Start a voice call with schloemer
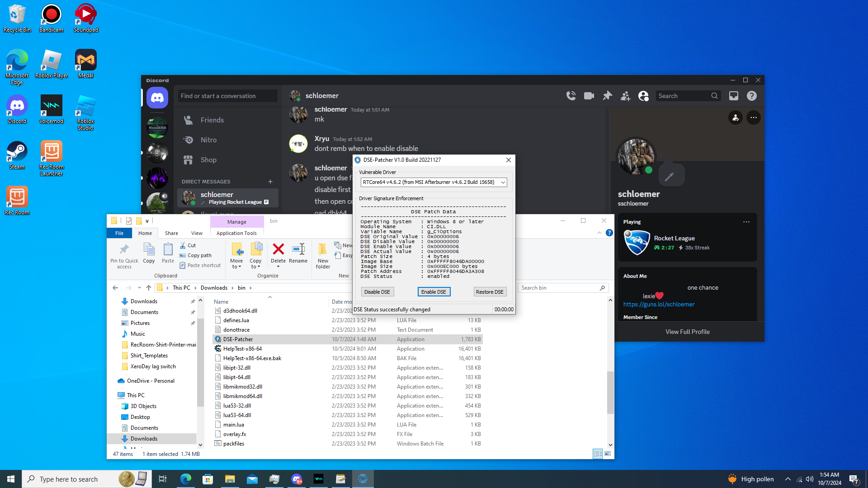 click(x=571, y=96)
